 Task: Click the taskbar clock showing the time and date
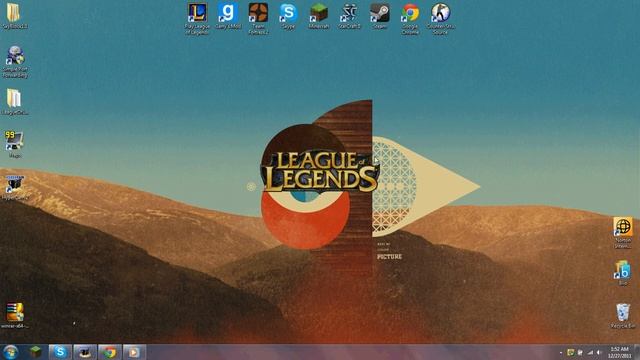[619, 352]
